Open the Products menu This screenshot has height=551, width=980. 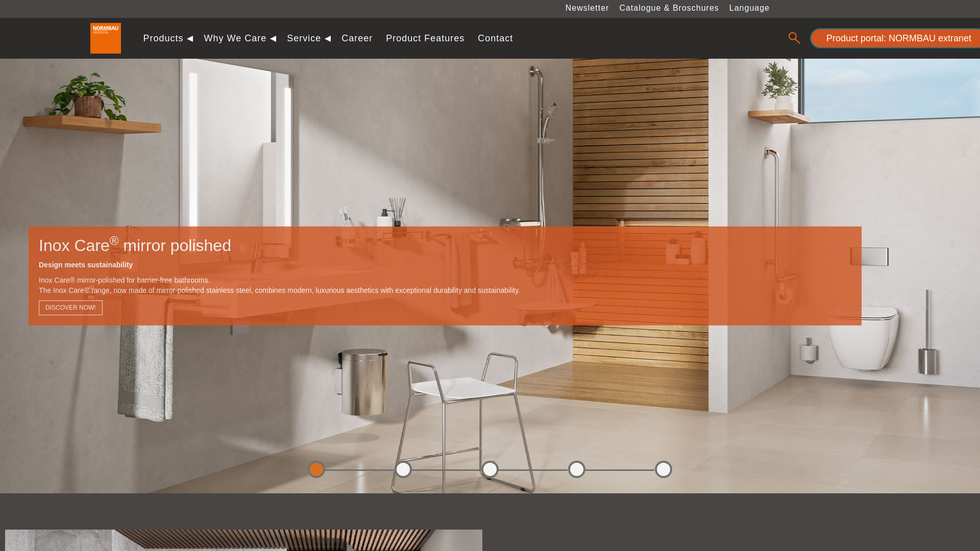coord(163,38)
